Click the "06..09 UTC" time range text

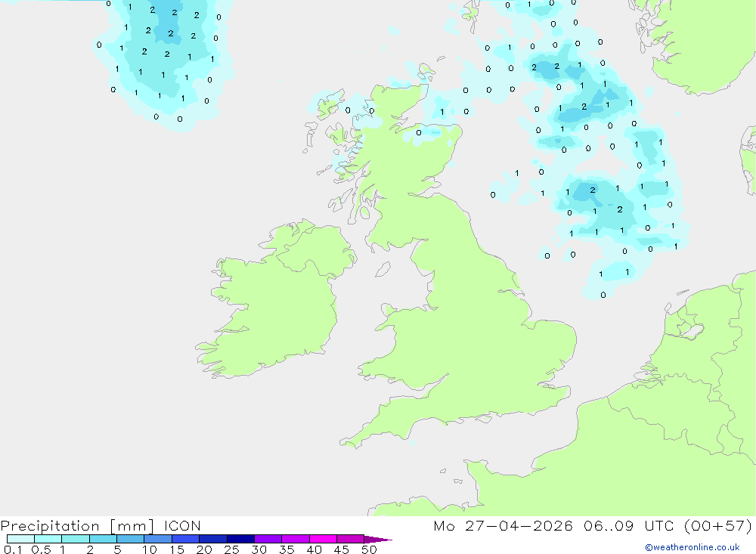(x=628, y=525)
